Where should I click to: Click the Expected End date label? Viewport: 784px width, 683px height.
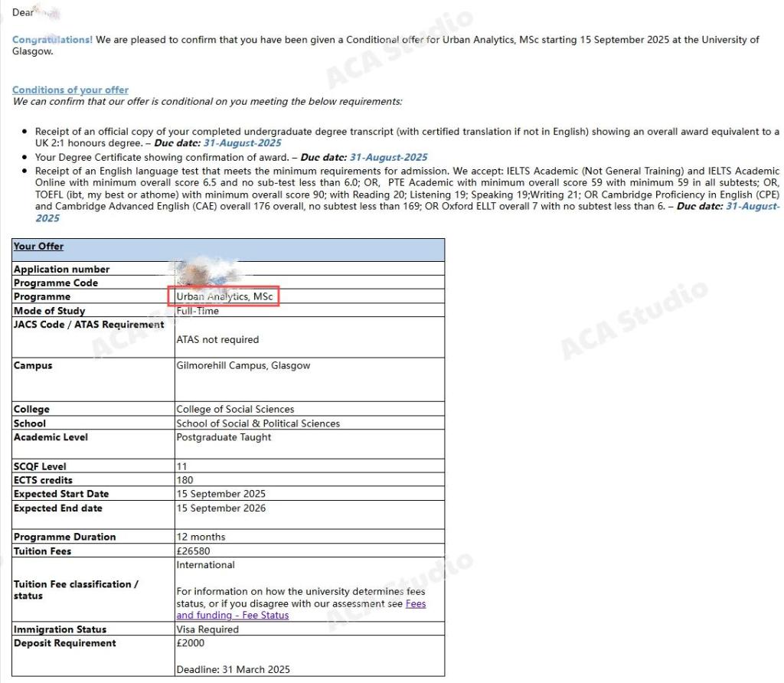click(x=57, y=508)
